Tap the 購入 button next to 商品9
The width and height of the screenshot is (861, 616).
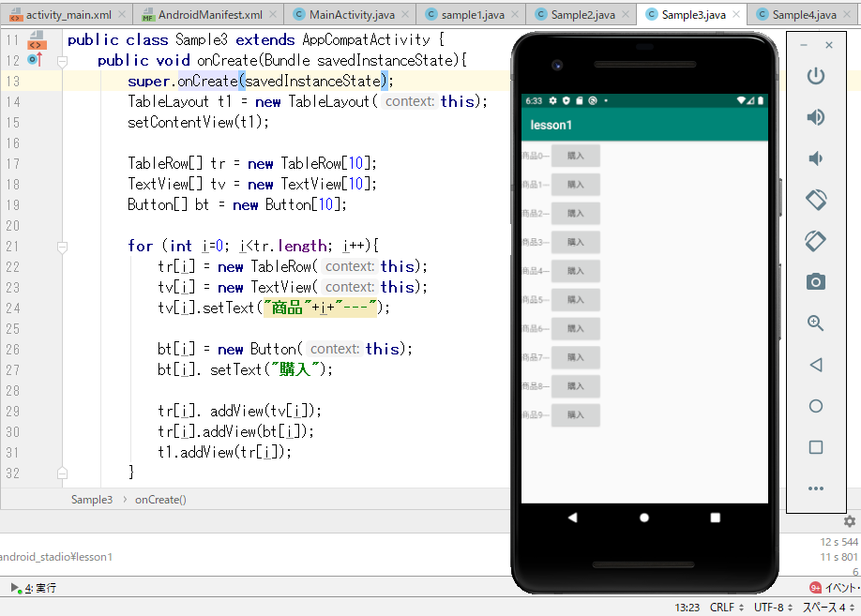click(x=575, y=415)
